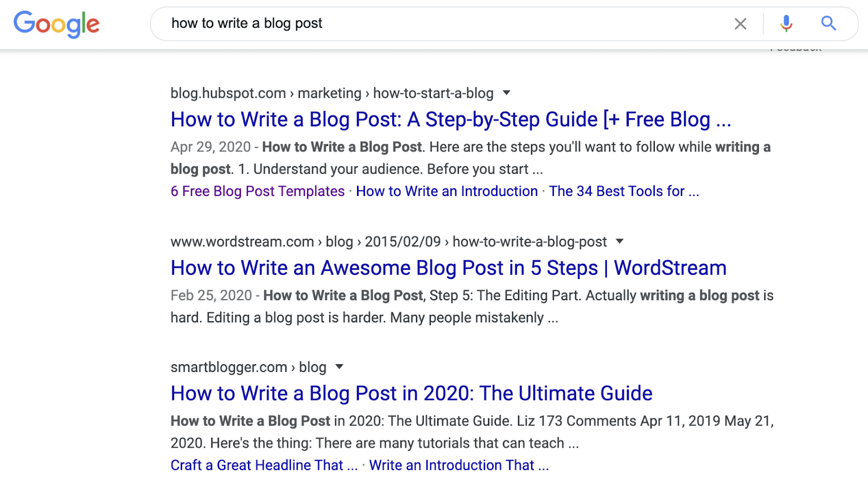Click the partially hidden Feedback link
This screenshot has width=868, height=482.
click(795, 49)
